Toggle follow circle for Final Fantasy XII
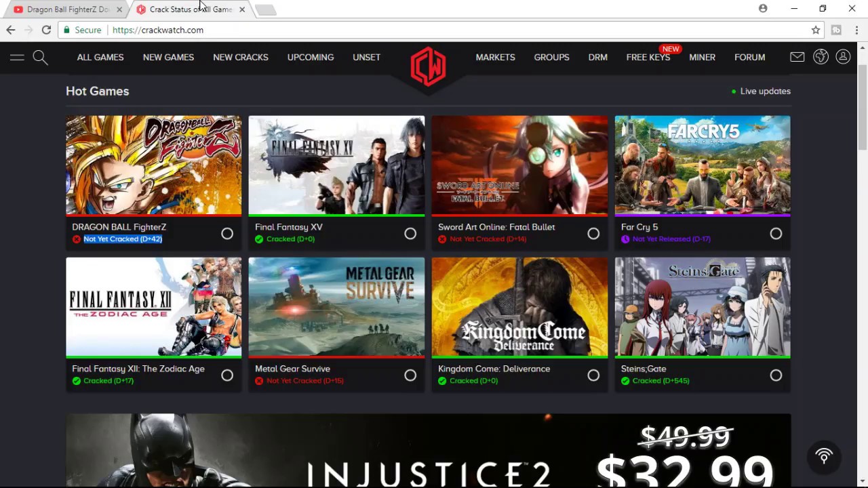Viewport: 868px width, 488px height. (227, 375)
